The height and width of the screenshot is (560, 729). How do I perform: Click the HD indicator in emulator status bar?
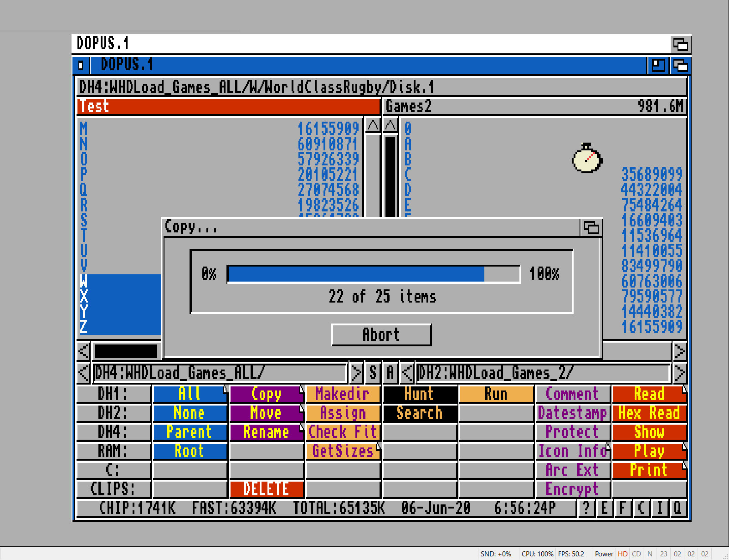coord(623,554)
